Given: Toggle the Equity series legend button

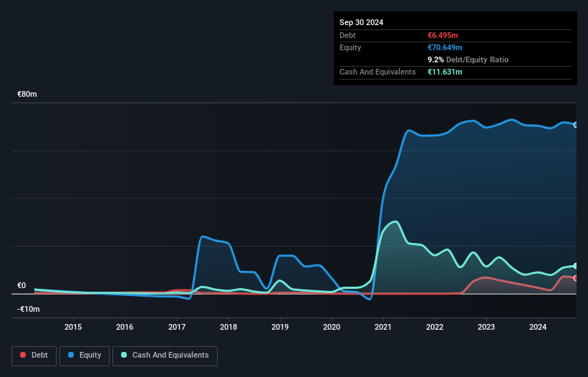Looking at the screenshot, I should 85,355.
